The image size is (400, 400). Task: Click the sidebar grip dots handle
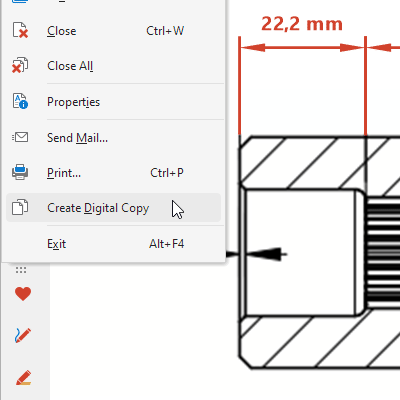coord(21,270)
